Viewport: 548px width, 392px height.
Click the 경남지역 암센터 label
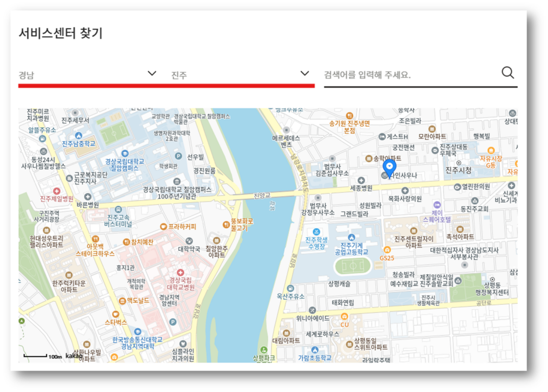[170, 300]
